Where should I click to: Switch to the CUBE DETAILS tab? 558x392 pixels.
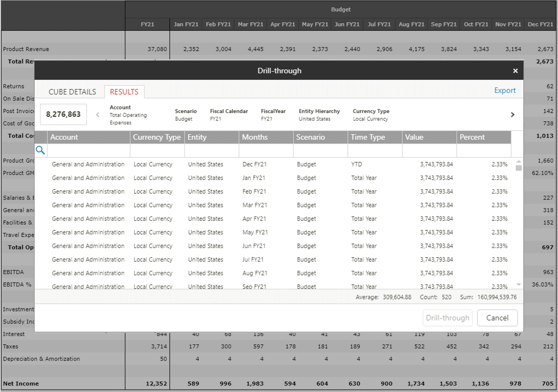[x=72, y=92]
